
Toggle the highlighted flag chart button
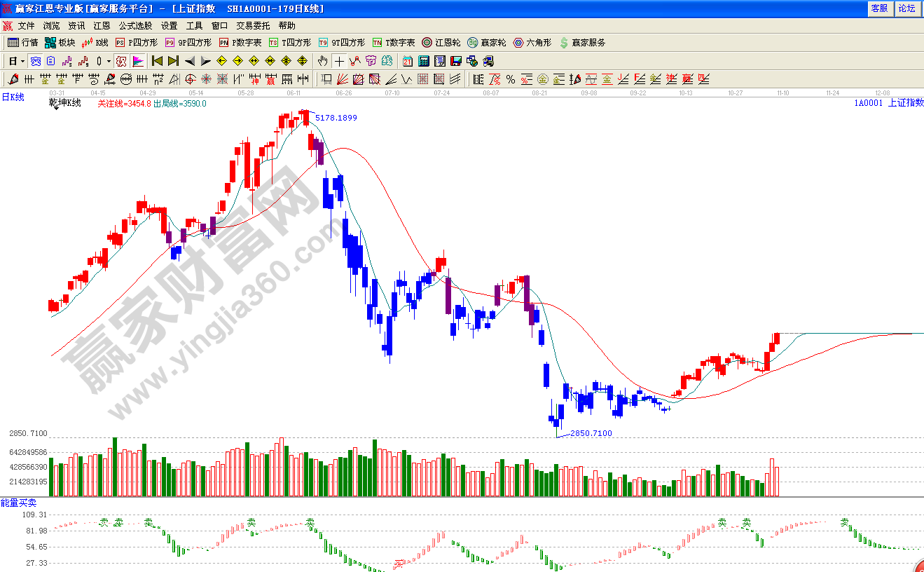tap(138, 61)
